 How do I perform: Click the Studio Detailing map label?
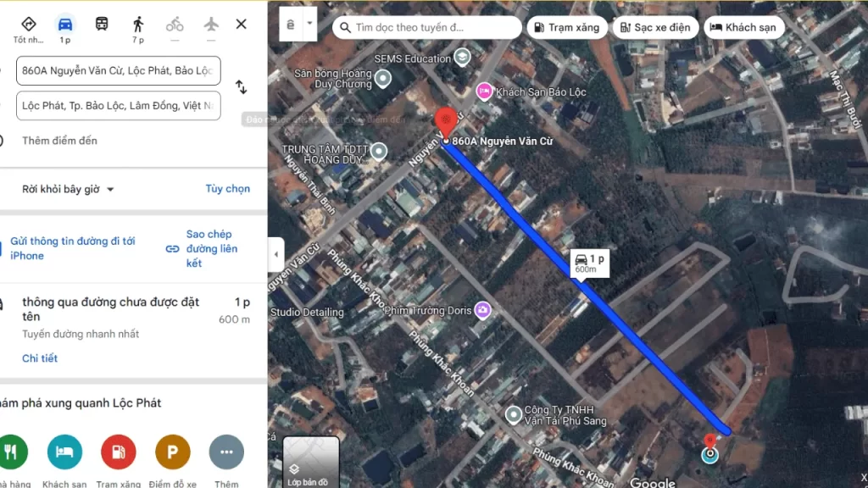[307, 312]
